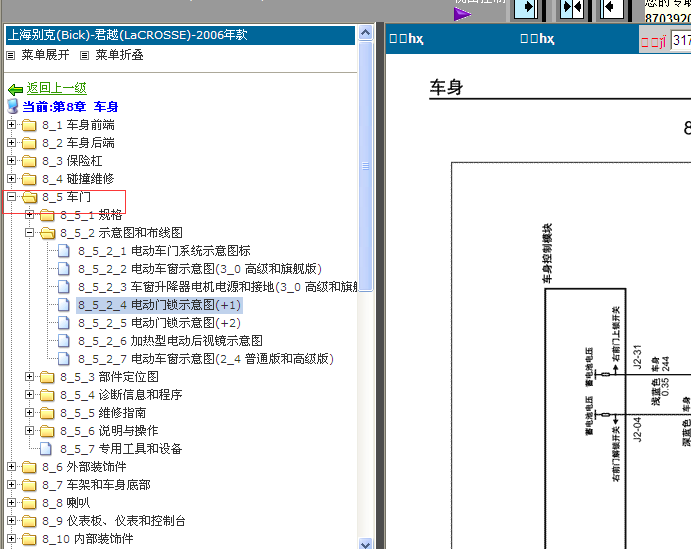The height and width of the screenshot is (549, 691).
Task: Expand 8_10 内部装饰件 node
Action: tap(11, 538)
